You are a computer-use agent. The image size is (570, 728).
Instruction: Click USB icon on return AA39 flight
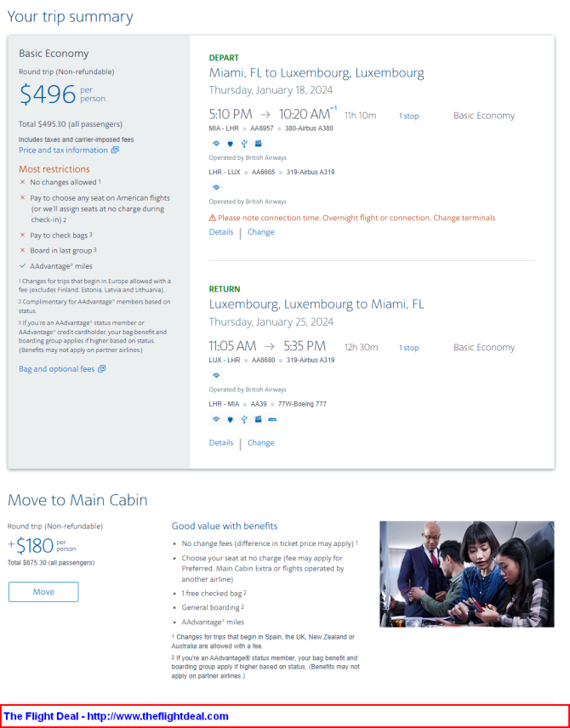click(244, 419)
